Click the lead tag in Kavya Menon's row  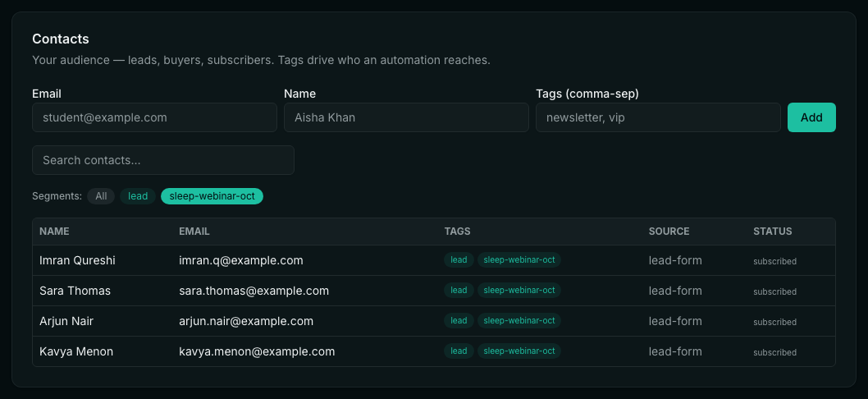coord(459,351)
